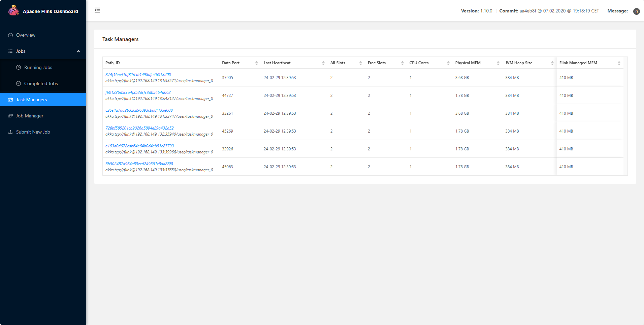This screenshot has height=325, width=644.
Task: Open task manager c26e4a7da2b32cd96d93cba8f433e608
Action: point(139,110)
